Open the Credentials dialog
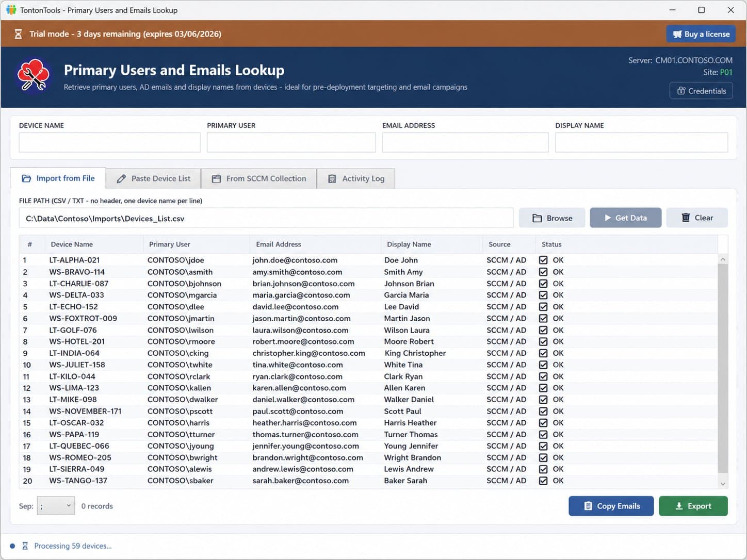The image size is (747, 560). [701, 91]
